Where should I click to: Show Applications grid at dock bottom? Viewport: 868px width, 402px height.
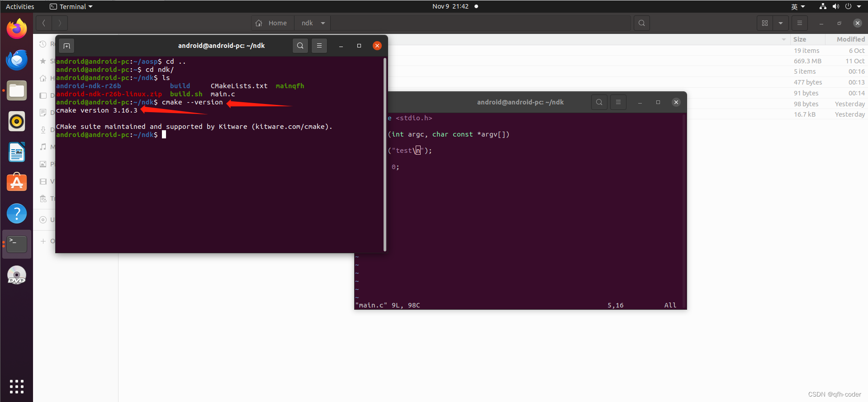tap(17, 386)
